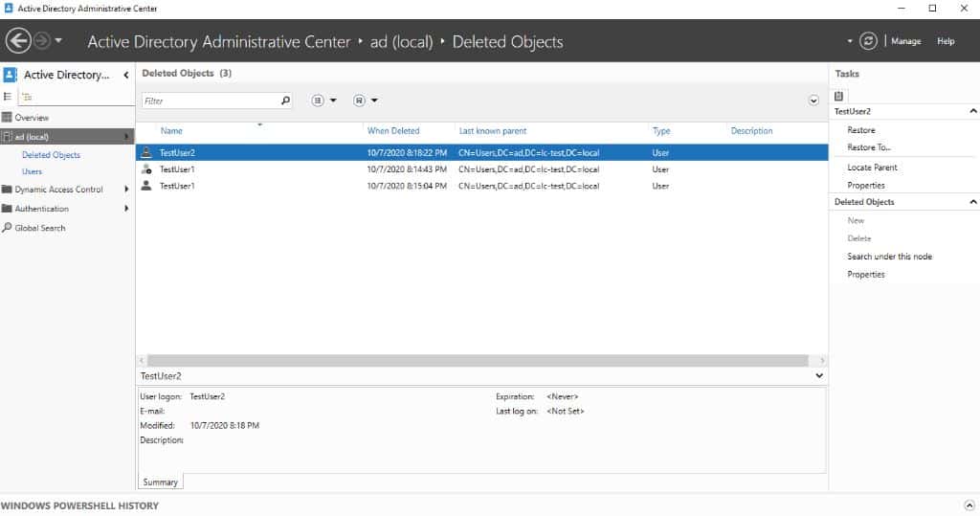The width and height of the screenshot is (980, 516).
Task: Sort by the Name column header
Action: click(171, 131)
